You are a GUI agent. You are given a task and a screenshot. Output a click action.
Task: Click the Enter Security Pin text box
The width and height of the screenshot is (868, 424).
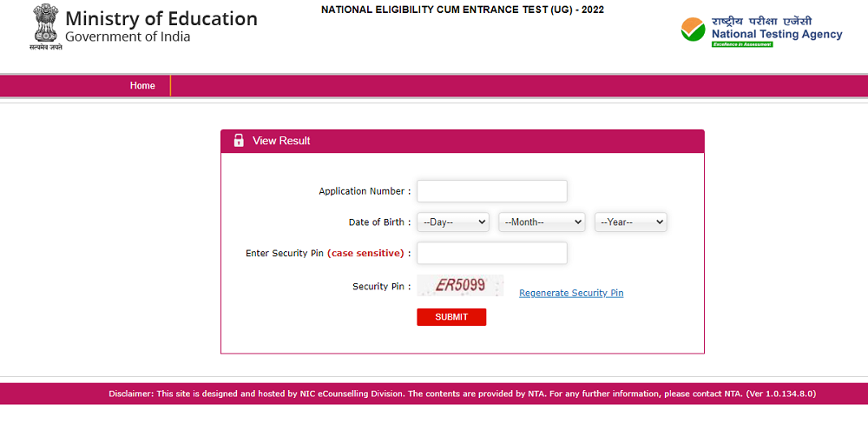491,253
